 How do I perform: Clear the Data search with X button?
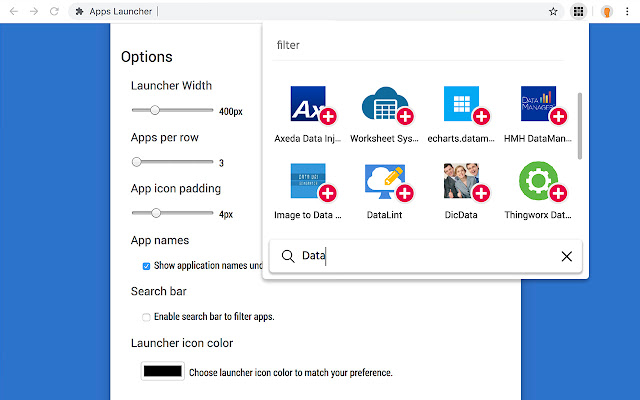567,257
